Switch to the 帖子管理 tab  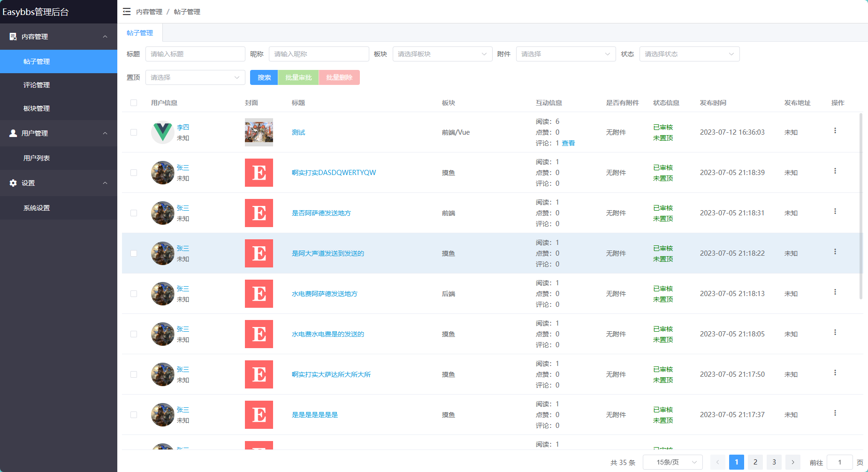pos(140,33)
